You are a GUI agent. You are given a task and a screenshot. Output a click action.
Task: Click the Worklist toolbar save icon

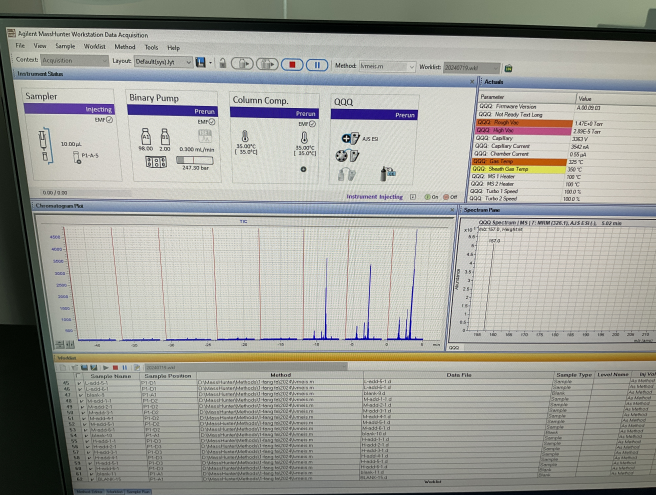pyautogui.click(x=84, y=367)
